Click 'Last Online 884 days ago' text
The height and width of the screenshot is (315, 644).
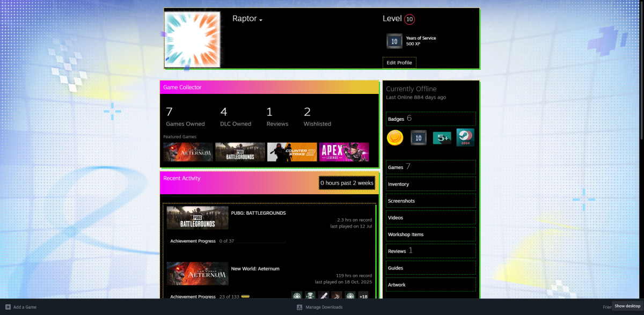(x=416, y=98)
